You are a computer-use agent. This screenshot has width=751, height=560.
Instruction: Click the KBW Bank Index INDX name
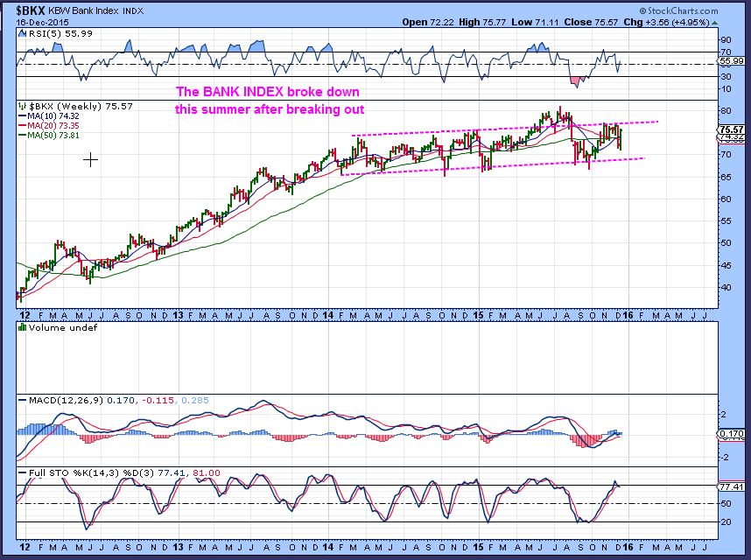[95, 10]
